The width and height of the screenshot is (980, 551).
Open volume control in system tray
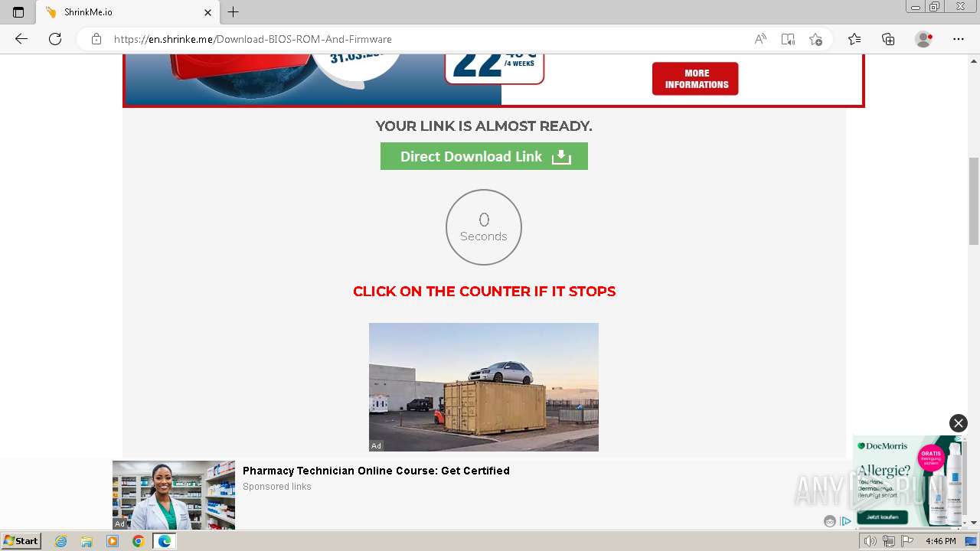click(x=871, y=541)
